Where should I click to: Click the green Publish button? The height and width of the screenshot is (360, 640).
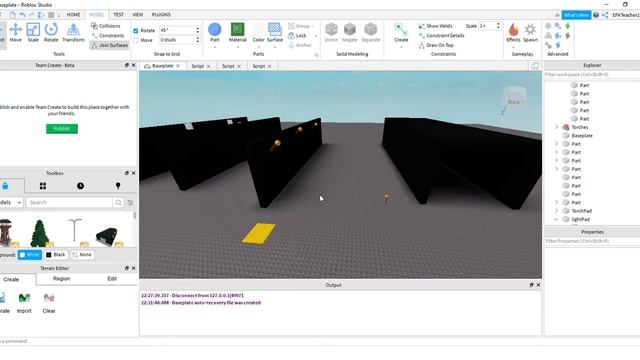point(62,129)
